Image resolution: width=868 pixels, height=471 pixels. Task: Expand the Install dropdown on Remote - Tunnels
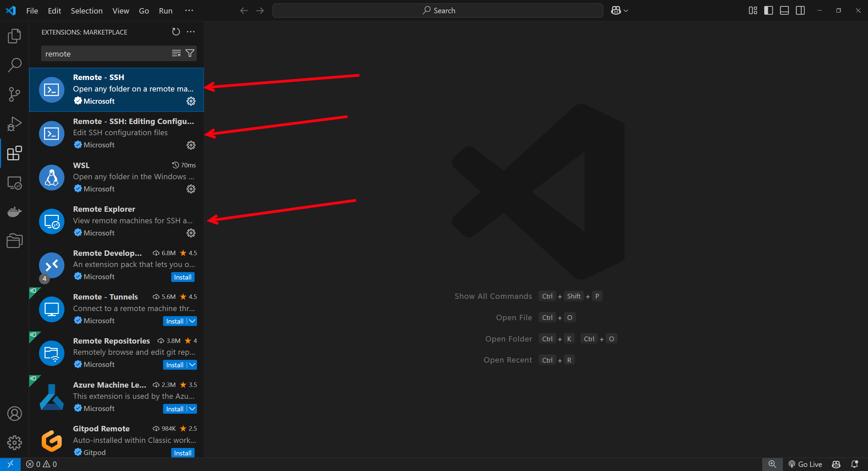pos(192,321)
